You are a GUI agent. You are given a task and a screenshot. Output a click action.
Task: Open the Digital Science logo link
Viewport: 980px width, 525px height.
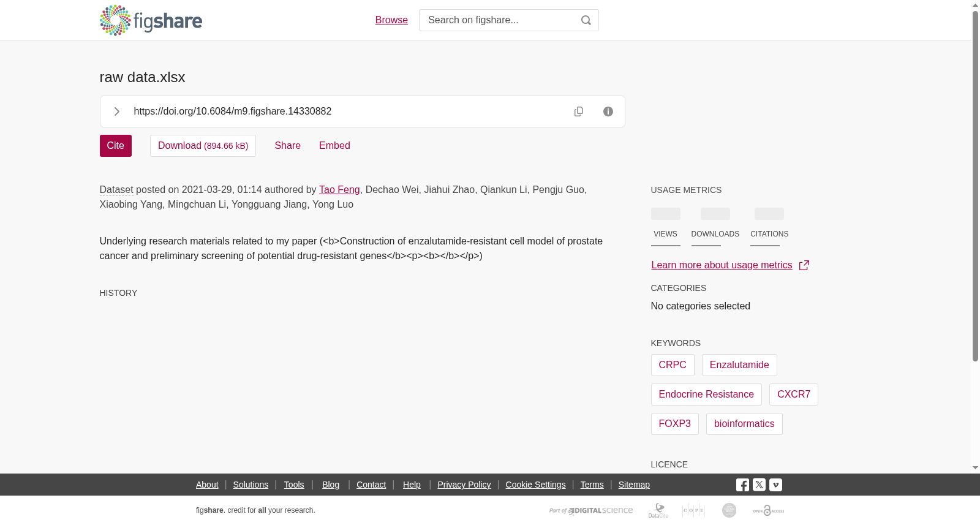(x=591, y=510)
